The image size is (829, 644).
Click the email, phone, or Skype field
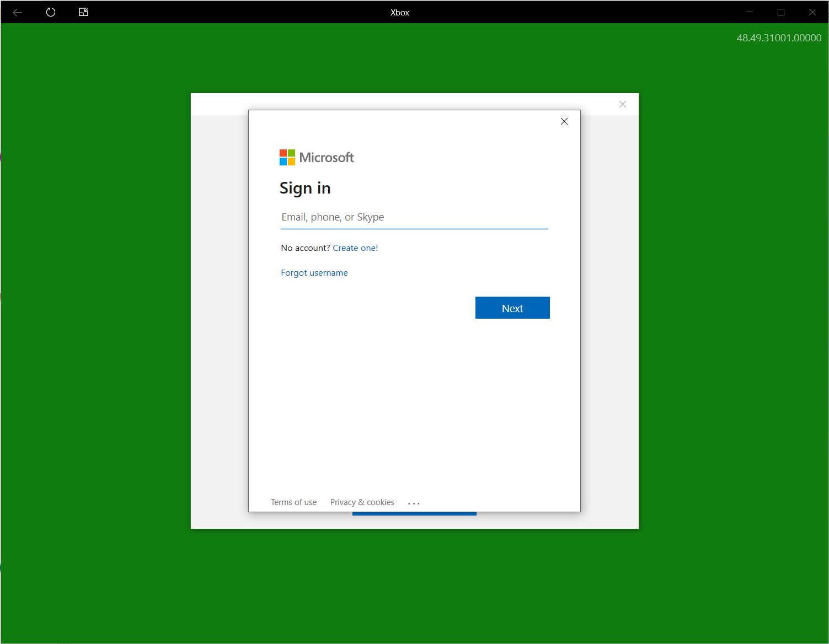(414, 217)
